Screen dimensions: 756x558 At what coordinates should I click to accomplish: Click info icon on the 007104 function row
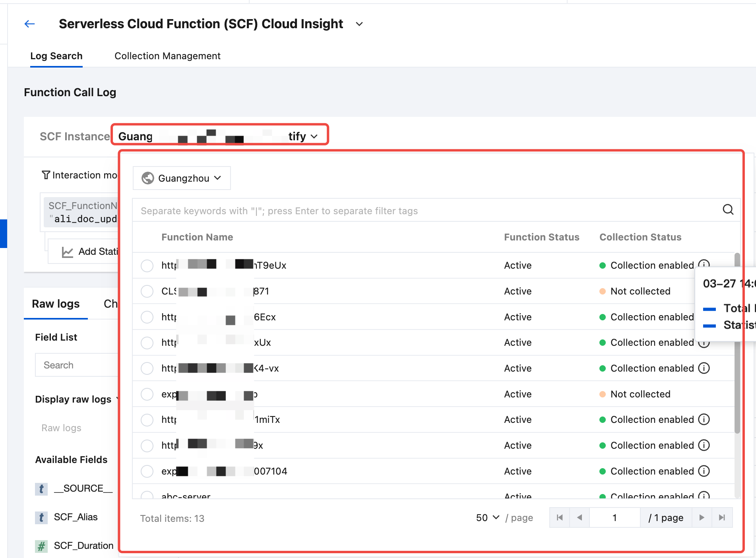coord(704,471)
